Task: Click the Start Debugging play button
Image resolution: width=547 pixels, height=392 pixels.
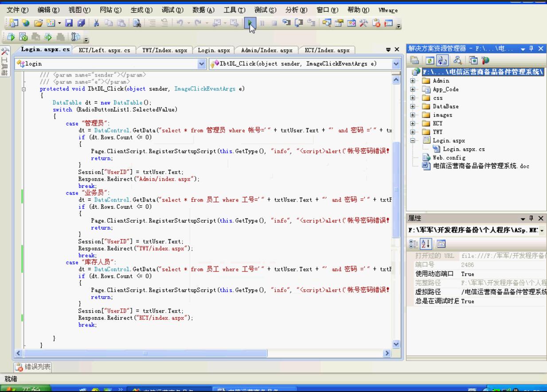Action: tap(250, 23)
